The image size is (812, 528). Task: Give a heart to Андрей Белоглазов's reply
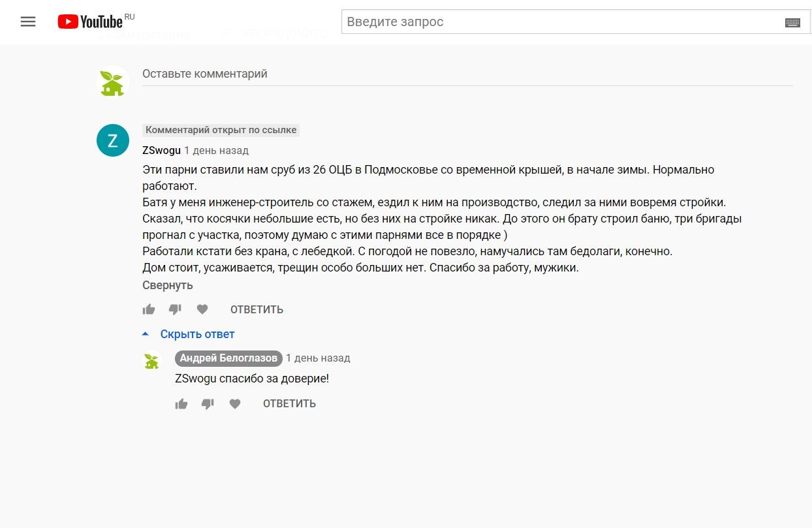(235, 404)
